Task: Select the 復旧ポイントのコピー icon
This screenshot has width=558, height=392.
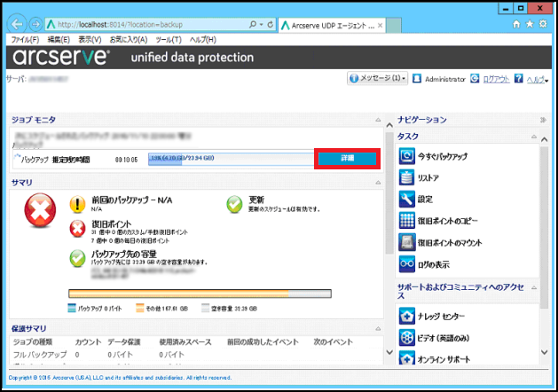Action: coord(407,221)
